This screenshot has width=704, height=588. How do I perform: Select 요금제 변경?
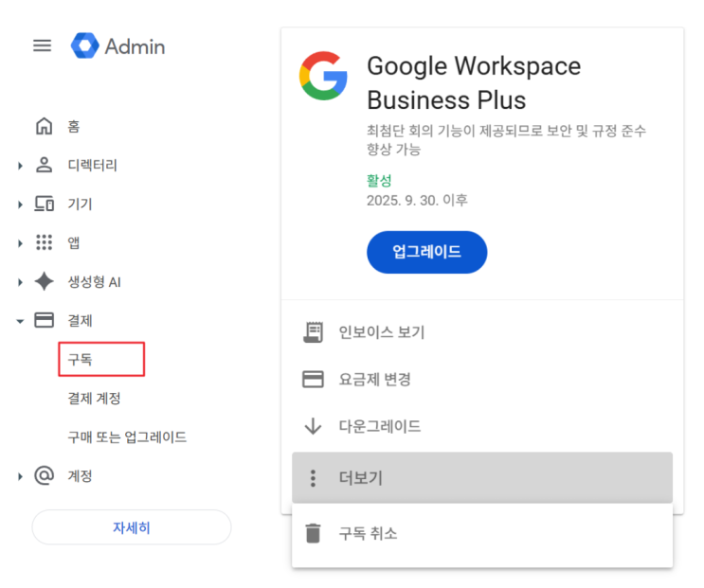pos(375,379)
